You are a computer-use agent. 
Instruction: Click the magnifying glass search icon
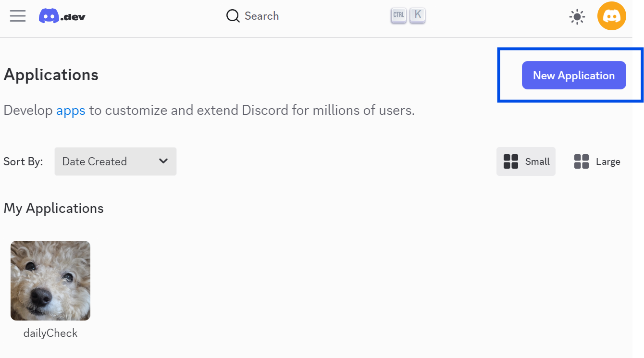click(233, 16)
